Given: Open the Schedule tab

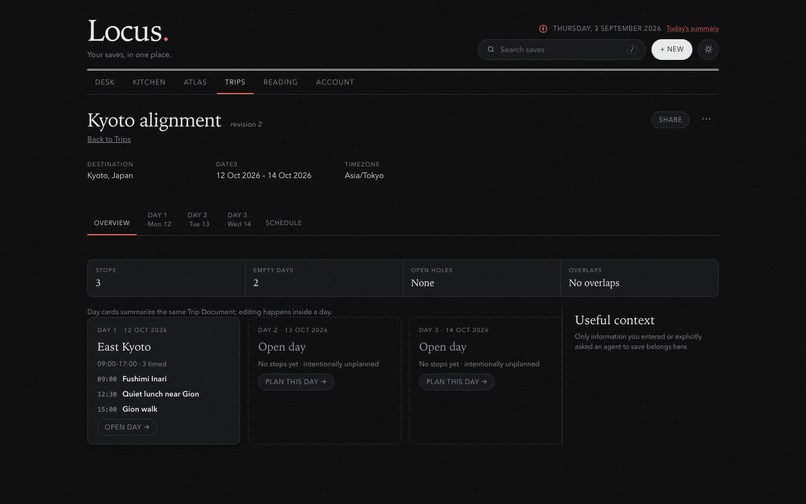Looking at the screenshot, I should coord(284,223).
